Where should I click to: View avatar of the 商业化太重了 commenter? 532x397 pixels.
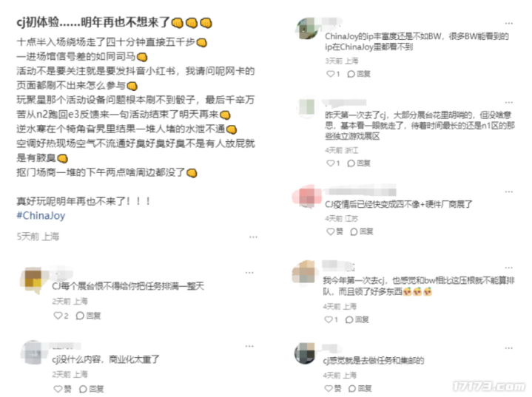(x=32, y=353)
